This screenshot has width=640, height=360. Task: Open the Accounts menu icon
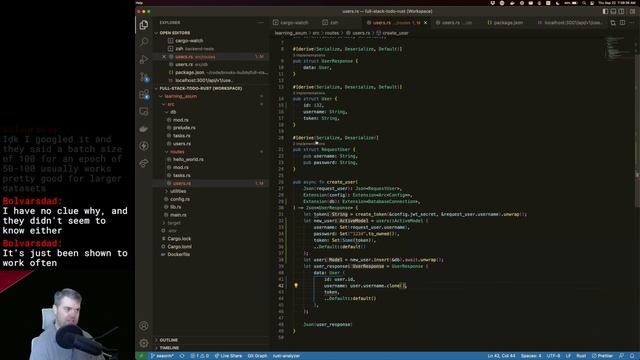coord(144,326)
